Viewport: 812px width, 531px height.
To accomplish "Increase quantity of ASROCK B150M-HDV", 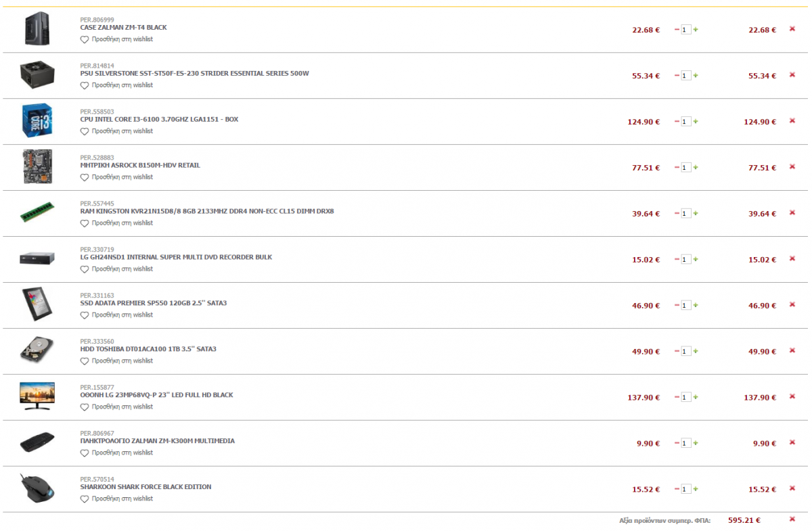I will (x=696, y=168).
